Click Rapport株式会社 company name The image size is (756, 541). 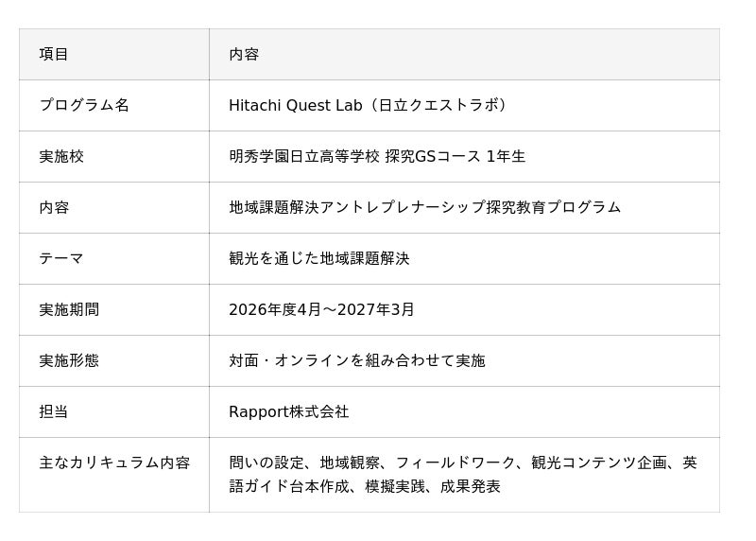(x=289, y=411)
